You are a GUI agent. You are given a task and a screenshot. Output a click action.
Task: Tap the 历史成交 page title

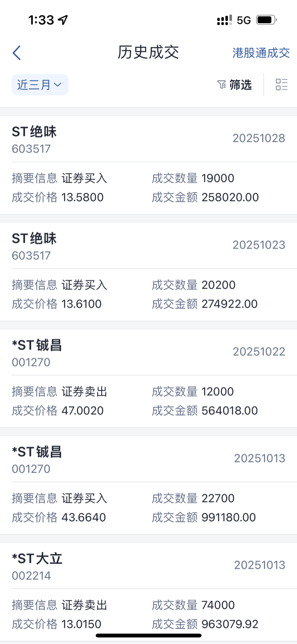[x=148, y=52]
